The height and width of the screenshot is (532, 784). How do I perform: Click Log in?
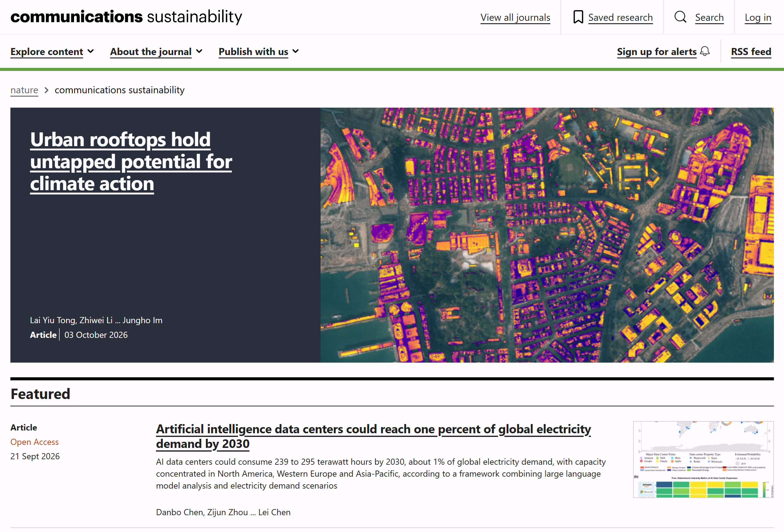point(758,17)
